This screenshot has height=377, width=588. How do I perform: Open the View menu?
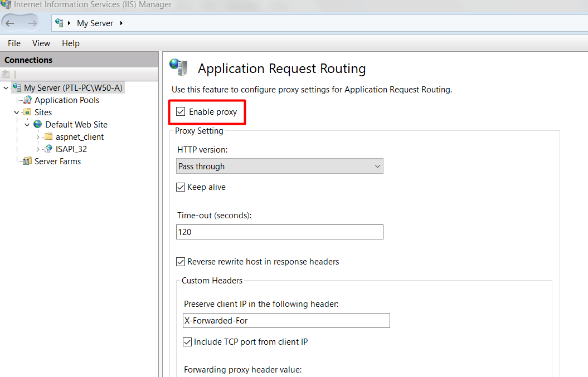[x=41, y=43]
